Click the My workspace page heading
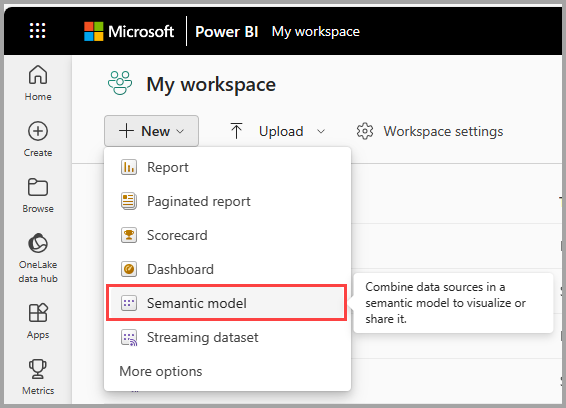566x408 pixels. 211,85
